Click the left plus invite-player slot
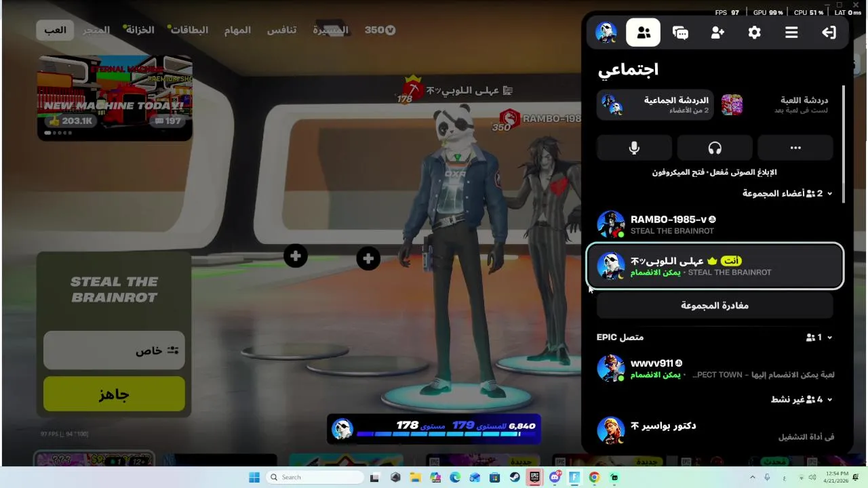 click(296, 256)
